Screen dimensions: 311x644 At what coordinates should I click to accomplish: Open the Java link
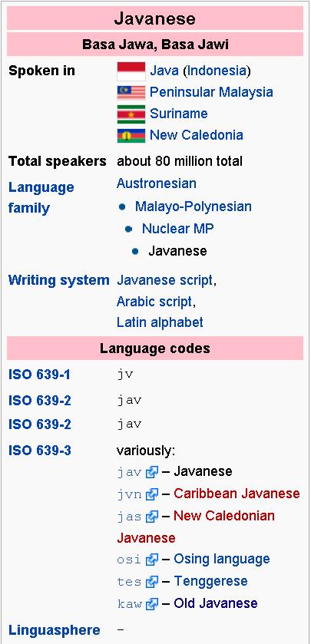click(x=164, y=71)
